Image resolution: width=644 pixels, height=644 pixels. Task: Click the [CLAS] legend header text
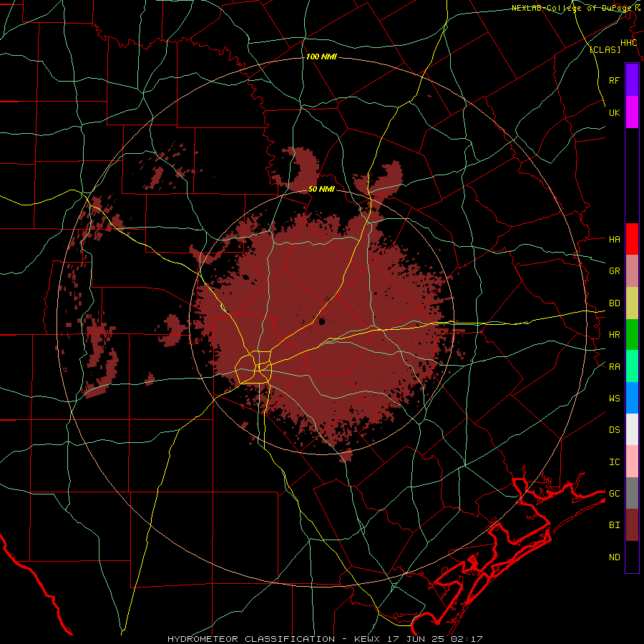coord(605,49)
